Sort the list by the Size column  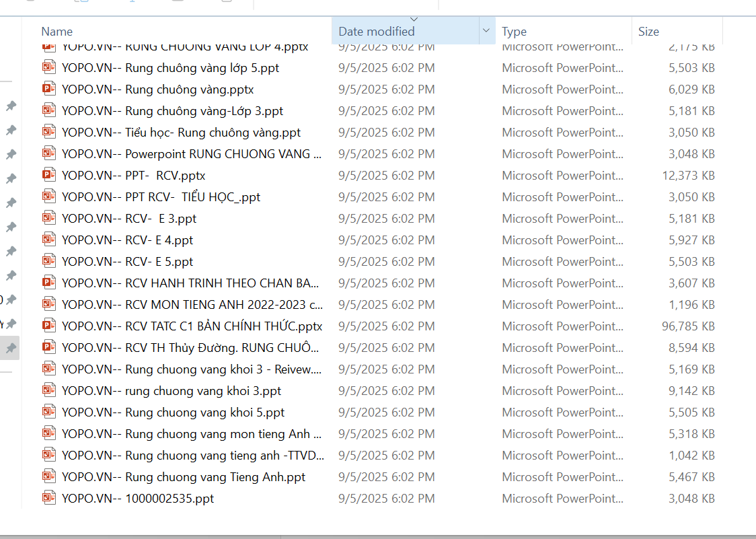[x=648, y=32]
